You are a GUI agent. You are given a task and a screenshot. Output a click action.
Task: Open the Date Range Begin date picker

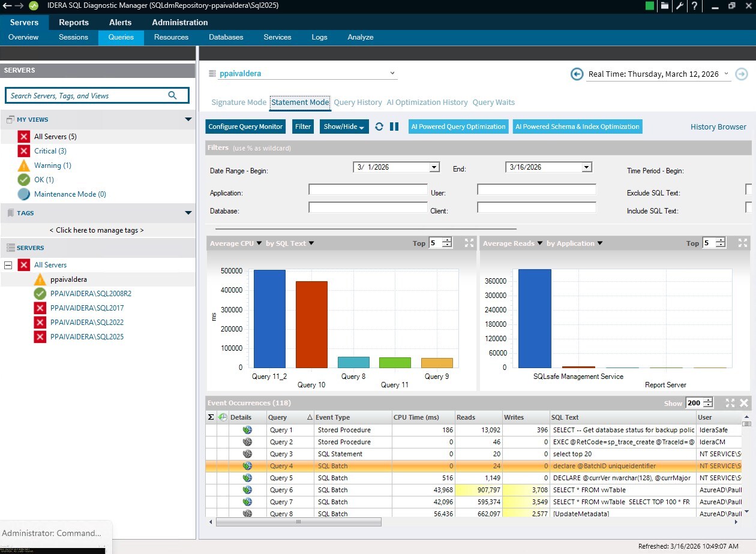pyautogui.click(x=434, y=167)
